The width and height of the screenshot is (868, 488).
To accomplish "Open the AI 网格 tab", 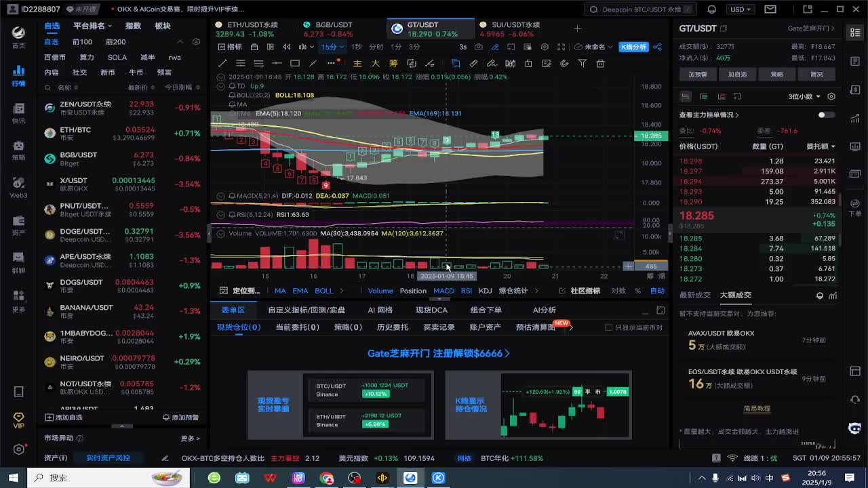I will pos(380,310).
